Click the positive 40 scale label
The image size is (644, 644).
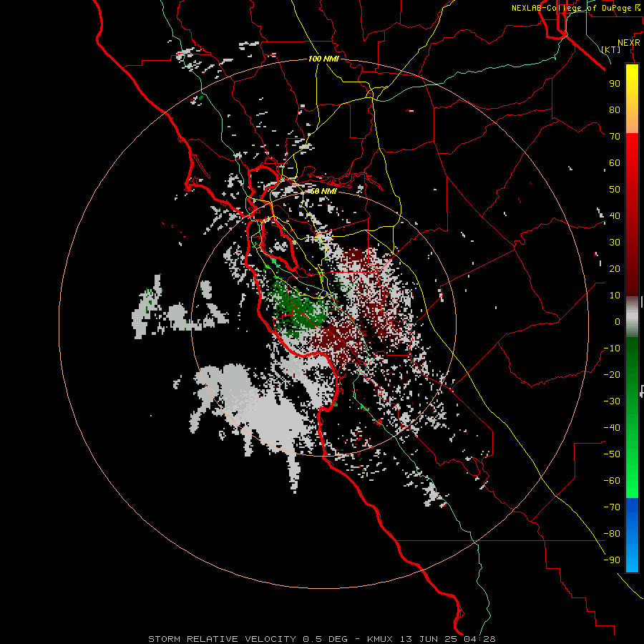615,215
